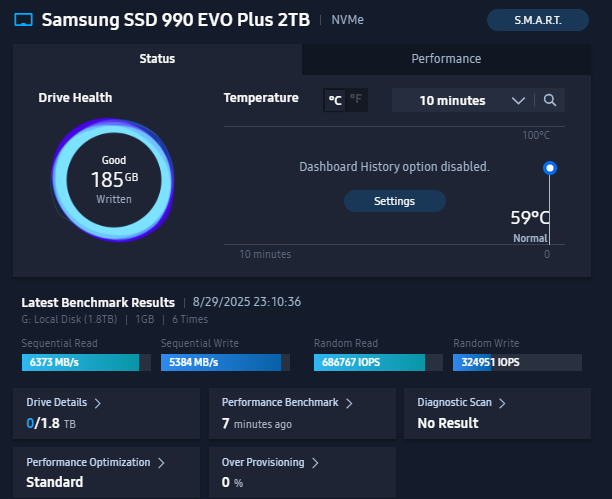Click the '6 Times' benchmark count
612x499 pixels.
click(190, 319)
